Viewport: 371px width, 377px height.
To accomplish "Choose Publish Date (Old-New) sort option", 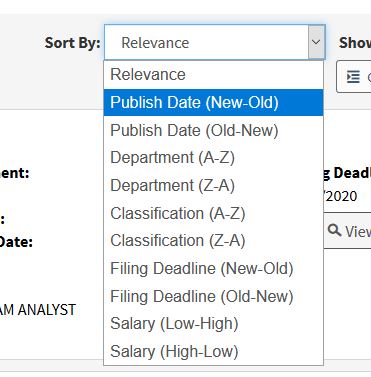I will coord(213,130).
